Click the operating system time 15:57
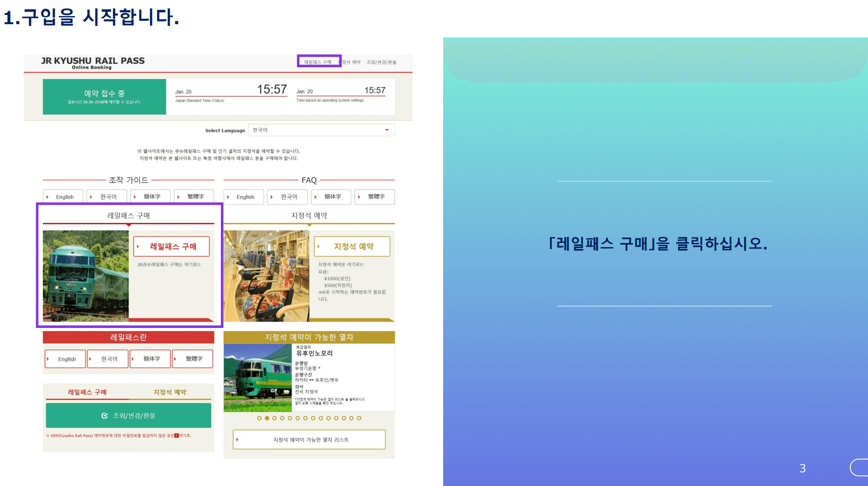 (375, 90)
